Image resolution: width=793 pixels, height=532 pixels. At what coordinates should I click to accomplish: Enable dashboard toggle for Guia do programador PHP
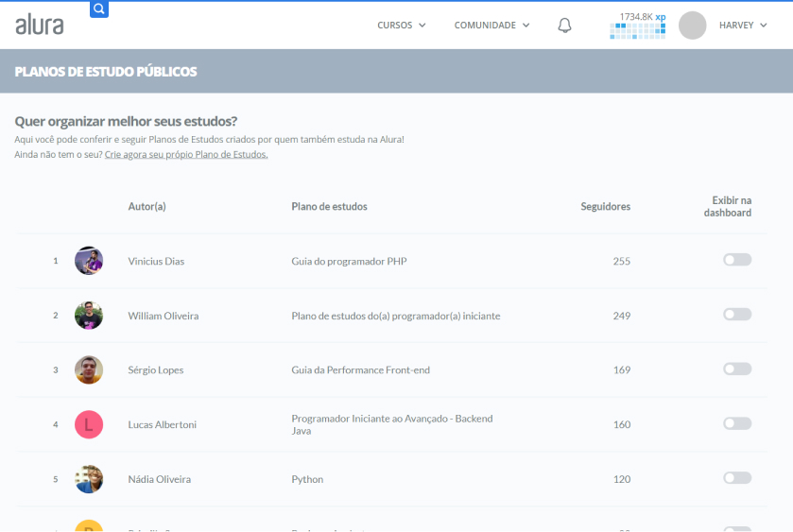[x=737, y=260]
